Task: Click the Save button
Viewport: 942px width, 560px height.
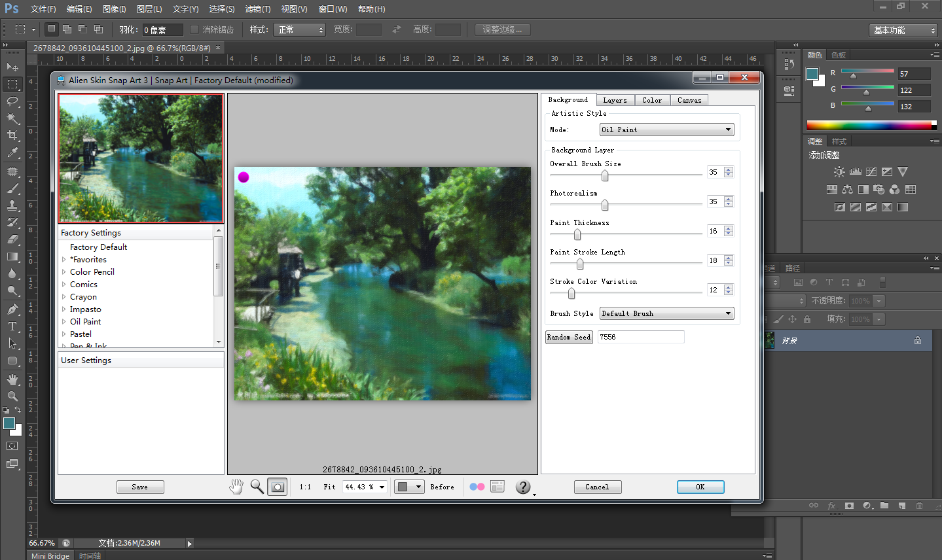Action: (140, 487)
